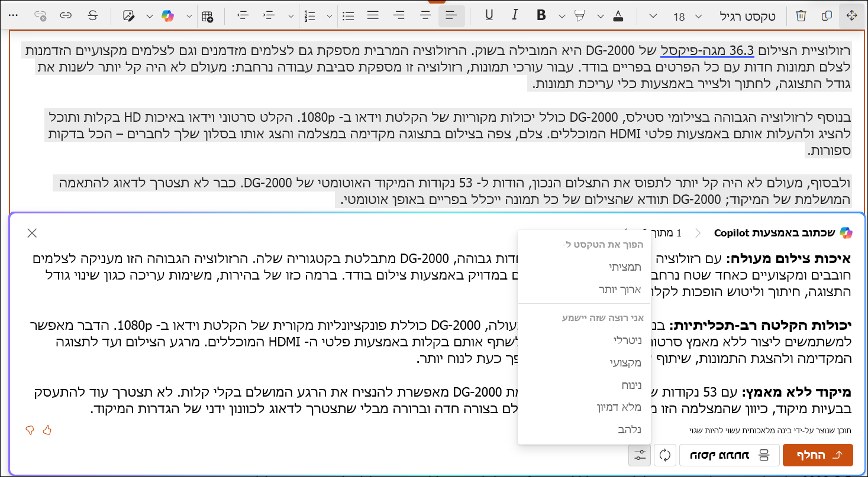Toggle the highlighted align left button
Screen dimensions: 868x477
452,16
